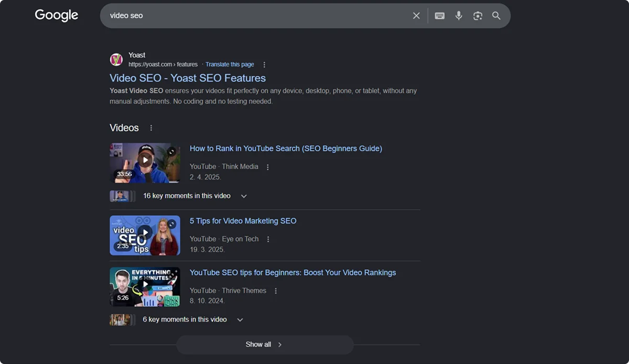The image size is (629, 364).
Task: Click the magnifier search icon
Action: tap(496, 16)
